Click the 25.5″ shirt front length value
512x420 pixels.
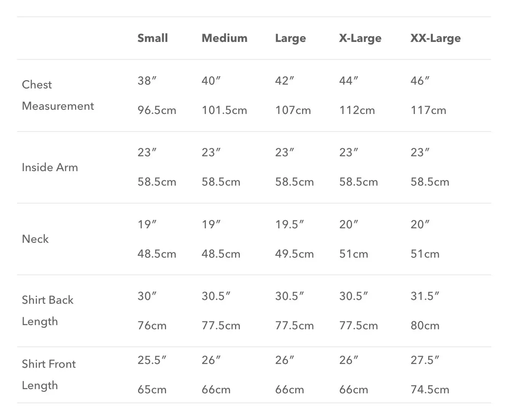[152, 360]
